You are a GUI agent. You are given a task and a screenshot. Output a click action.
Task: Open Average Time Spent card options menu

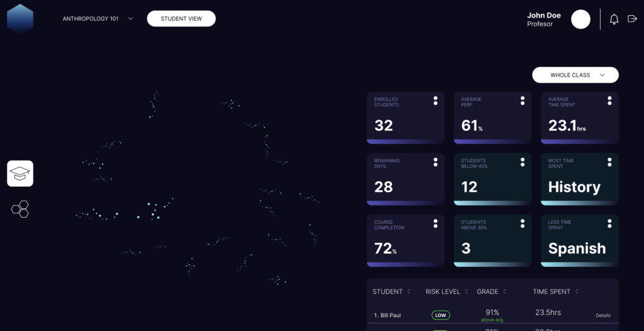[609, 101]
